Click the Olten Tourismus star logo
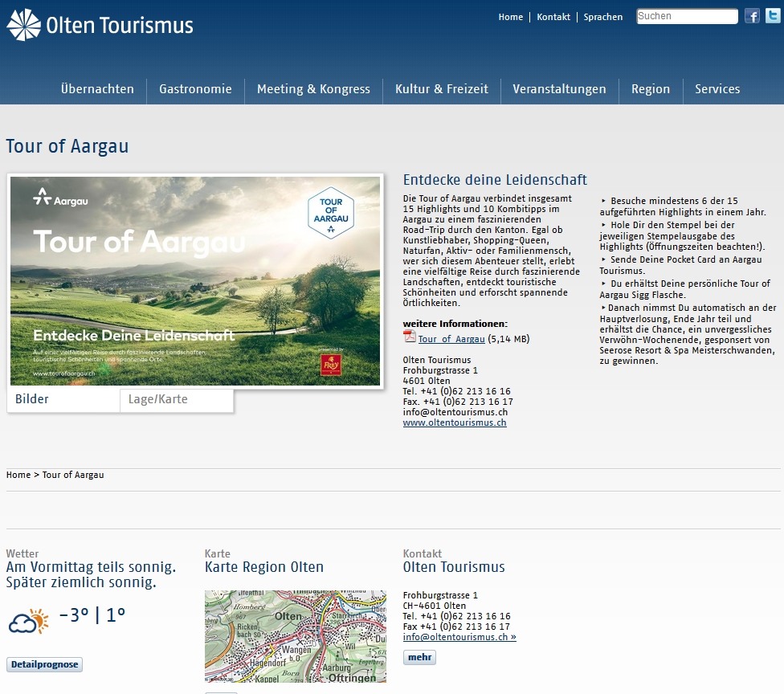784x694 pixels. pos(23,25)
